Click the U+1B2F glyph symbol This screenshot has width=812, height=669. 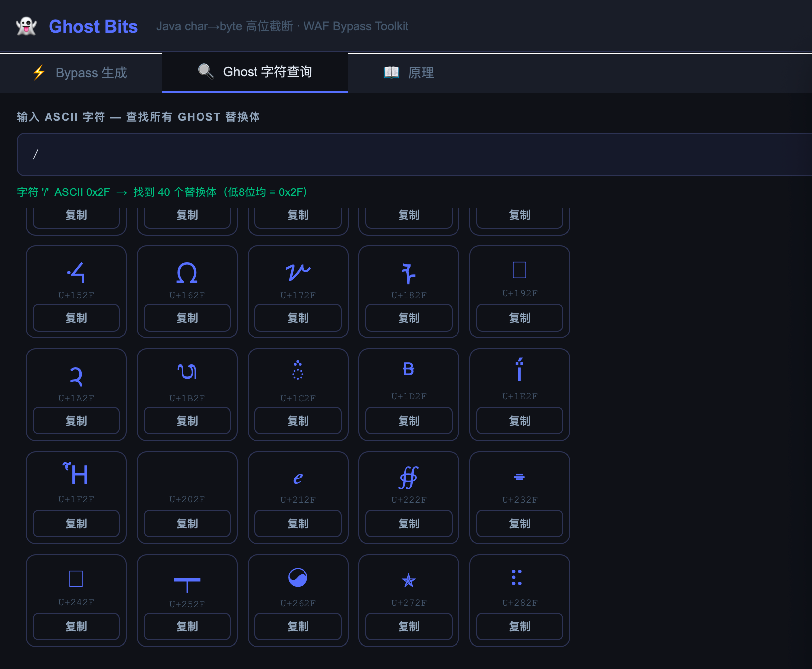click(x=187, y=371)
